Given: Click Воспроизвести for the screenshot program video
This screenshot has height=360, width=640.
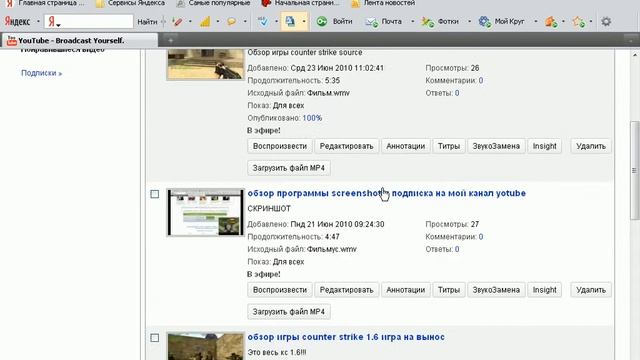Looking at the screenshot, I should coord(280,290).
